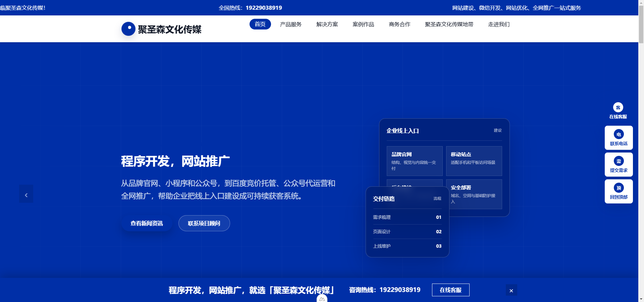The height and width of the screenshot is (302, 644).
Task: Select the 移动站点 card
Action: (474, 161)
